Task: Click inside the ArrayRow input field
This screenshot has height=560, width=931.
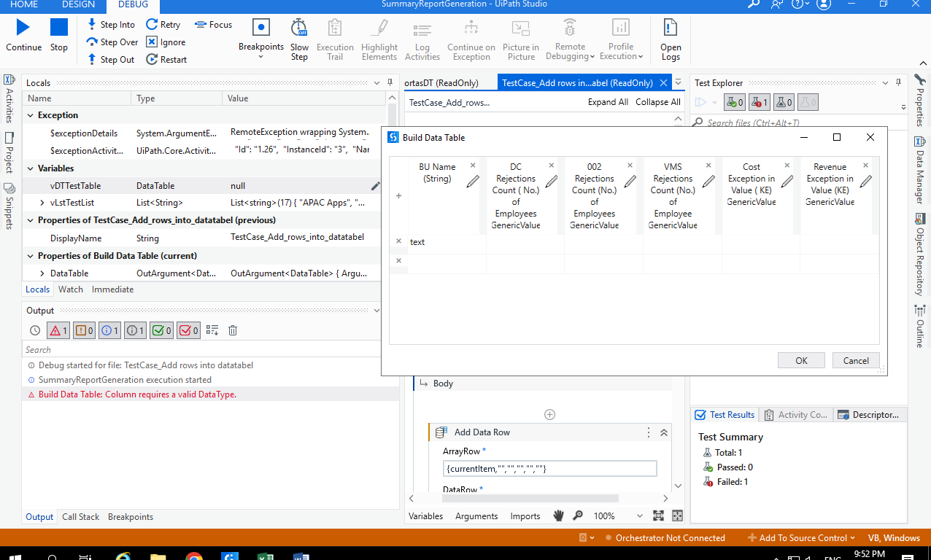Action: click(x=549, y=468)
